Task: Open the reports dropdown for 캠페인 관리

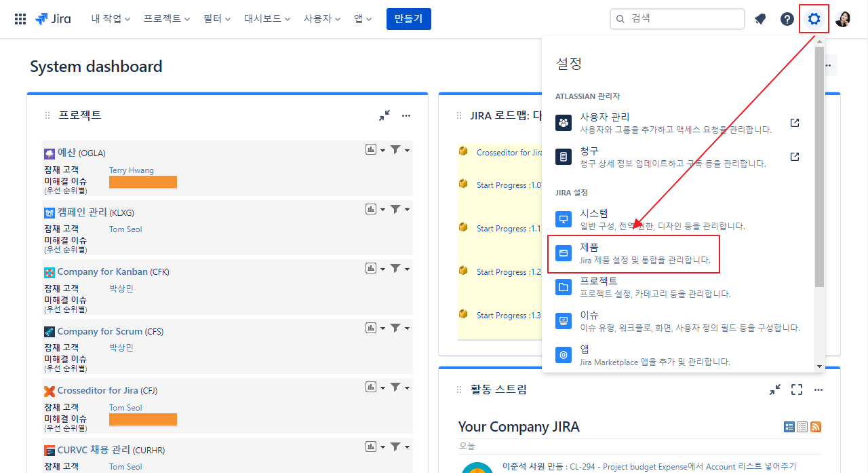Action: (375, 209)
